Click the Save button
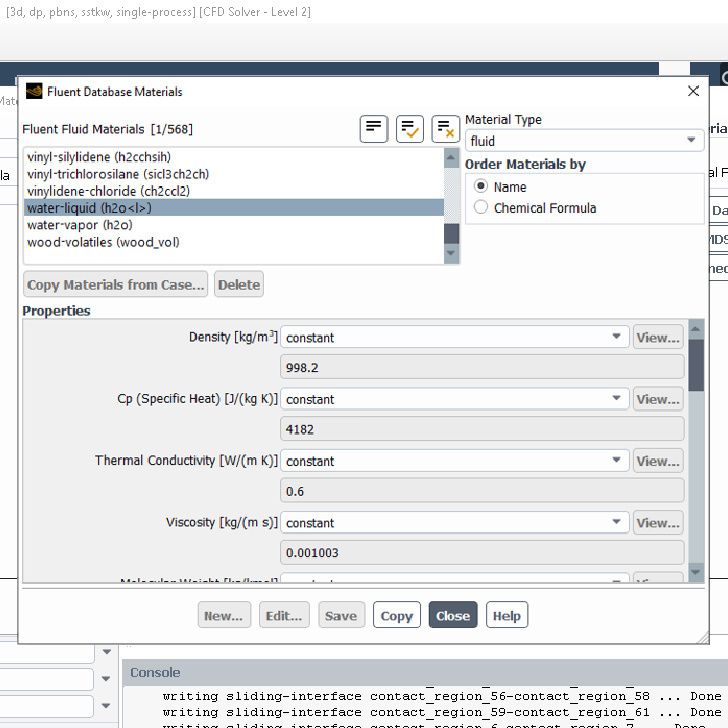The image size is (728, 728). pos(341,615)
